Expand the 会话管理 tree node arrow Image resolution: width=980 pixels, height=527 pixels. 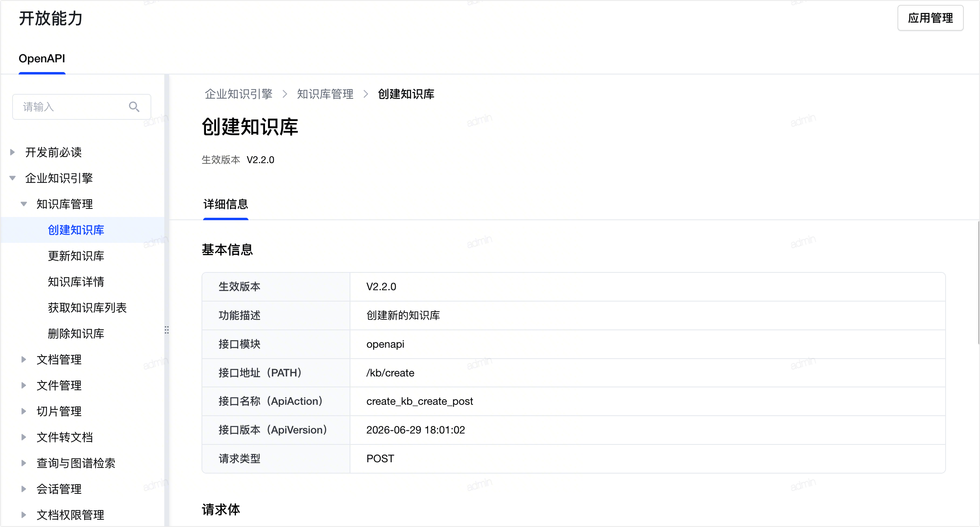click(24, 489)
